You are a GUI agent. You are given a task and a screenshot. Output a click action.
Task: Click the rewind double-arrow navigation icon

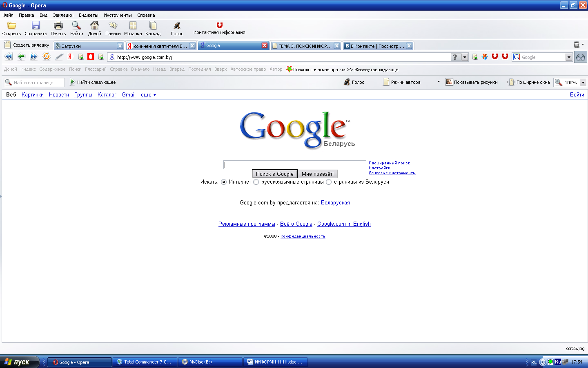pos(9,57)
